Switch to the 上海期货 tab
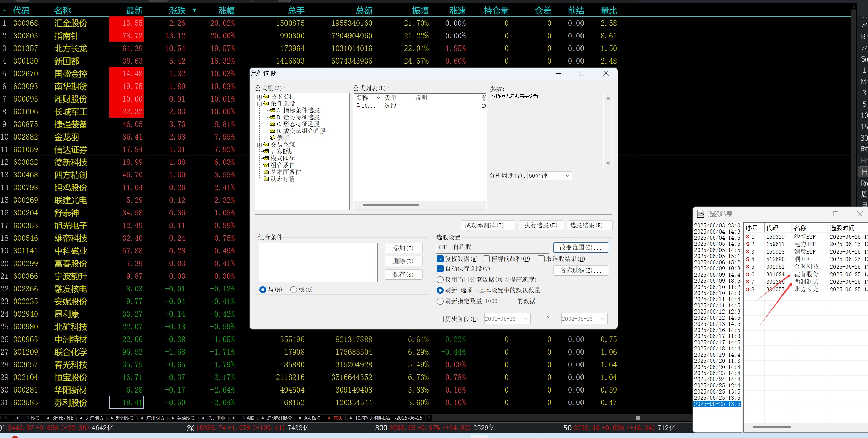The image size is (868, 438). [28, 418]
